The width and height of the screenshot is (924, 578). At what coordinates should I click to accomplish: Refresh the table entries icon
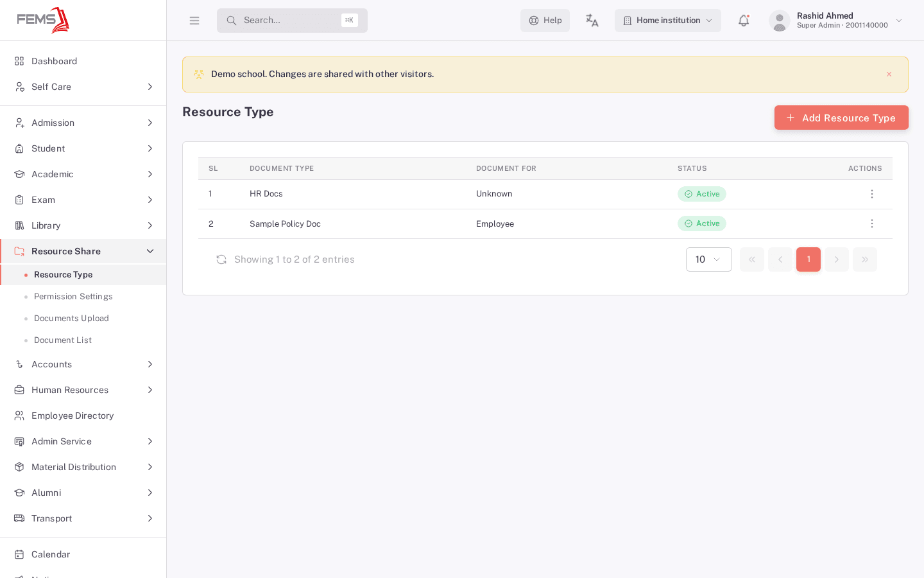pos(221,259)
